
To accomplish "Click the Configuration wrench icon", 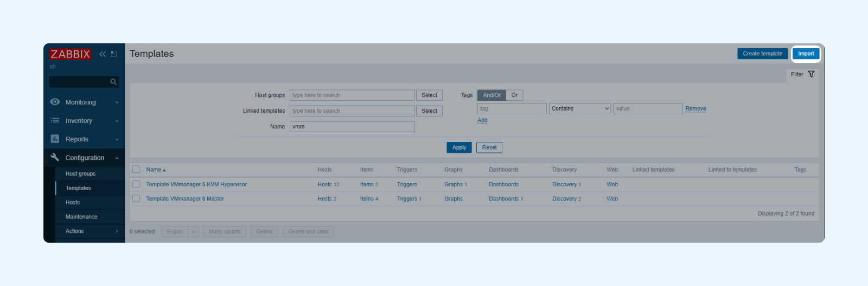I will 55,157.
